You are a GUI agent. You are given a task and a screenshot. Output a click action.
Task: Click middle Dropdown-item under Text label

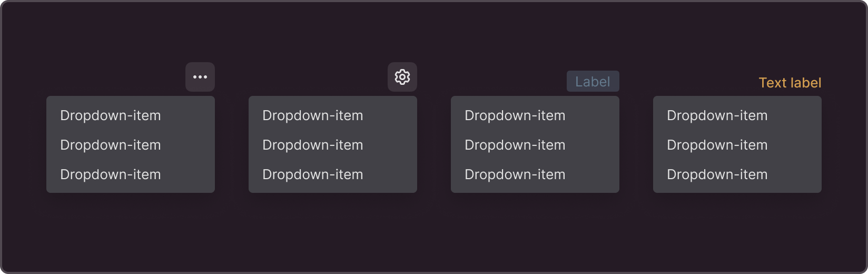[737, 145]
